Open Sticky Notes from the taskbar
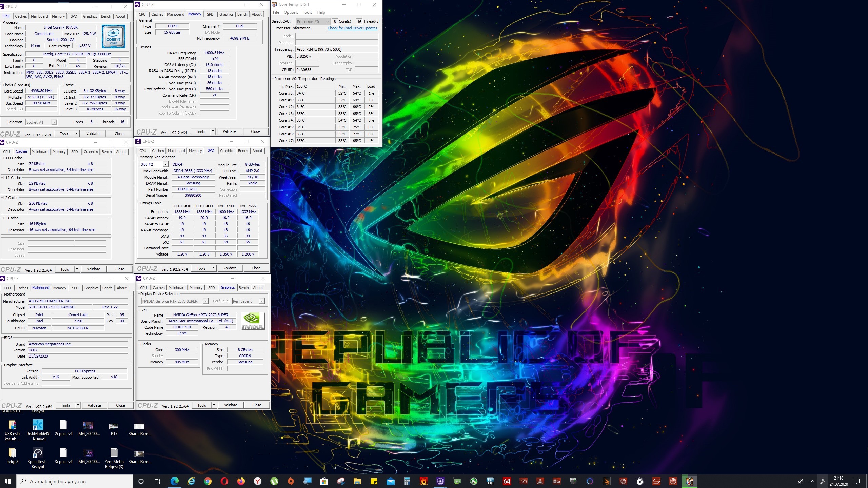The width and height of the screenshot is (868, 488). coord(374,481)
